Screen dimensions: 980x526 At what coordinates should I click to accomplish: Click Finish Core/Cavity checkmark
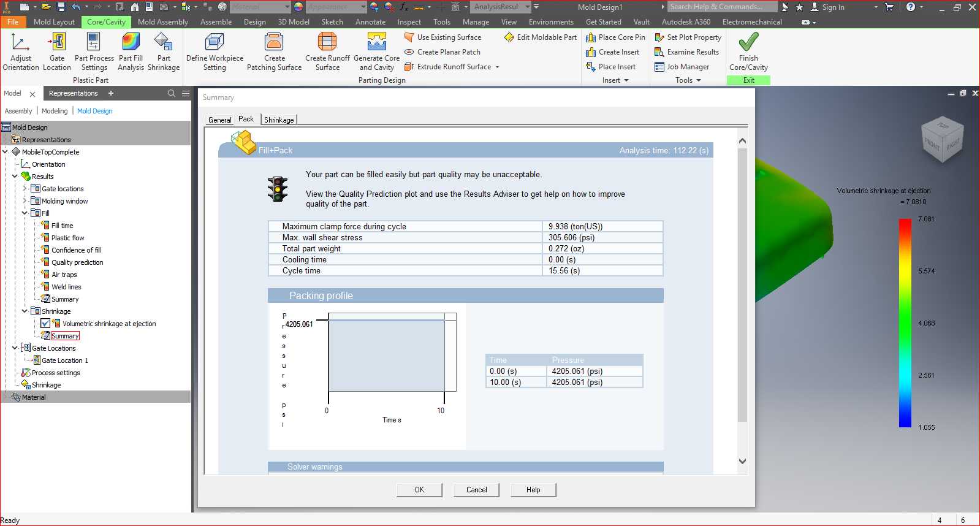pyautogui.click(x=748, y=42)
